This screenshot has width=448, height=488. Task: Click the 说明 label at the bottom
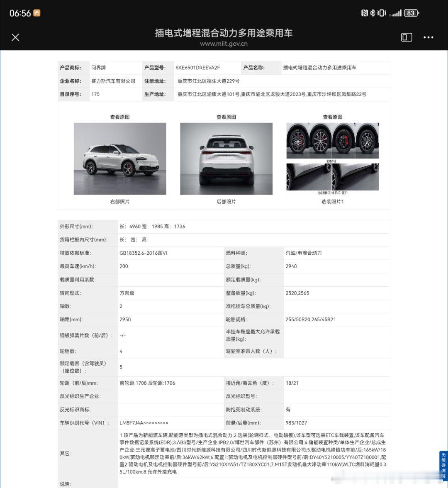(x=66, y=484)
